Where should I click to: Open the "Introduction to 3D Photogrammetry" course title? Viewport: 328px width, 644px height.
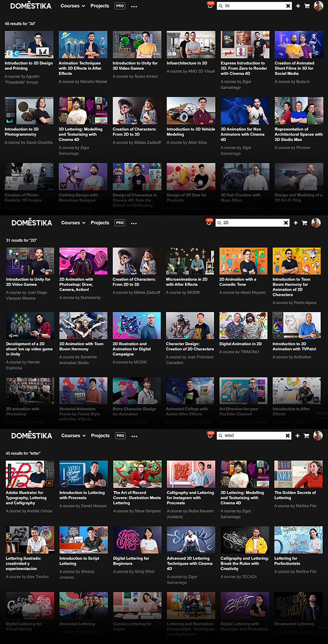(x=22, y=132)
